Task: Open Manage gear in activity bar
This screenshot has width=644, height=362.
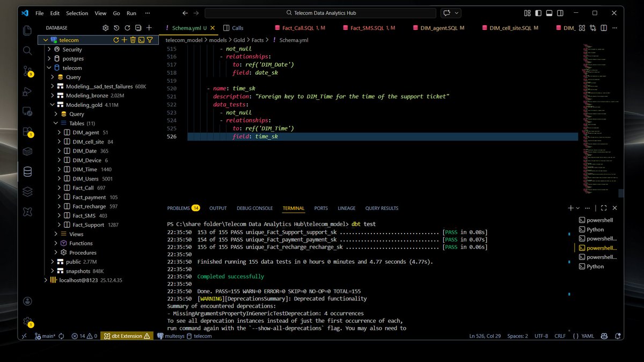Action: (27, 321)
